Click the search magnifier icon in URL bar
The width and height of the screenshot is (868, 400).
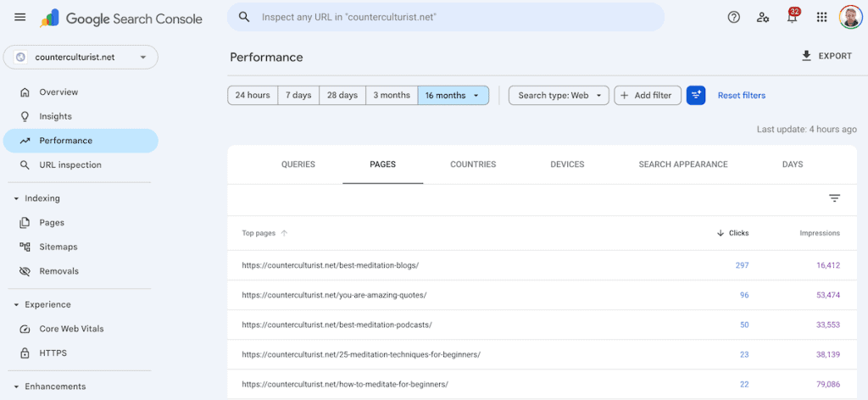(x=244, y=17)
